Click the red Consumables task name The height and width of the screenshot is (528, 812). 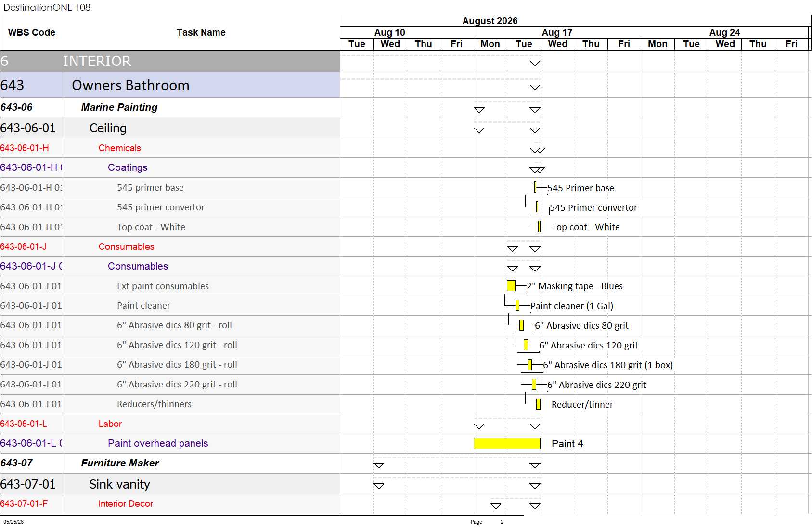click(126, 247)
